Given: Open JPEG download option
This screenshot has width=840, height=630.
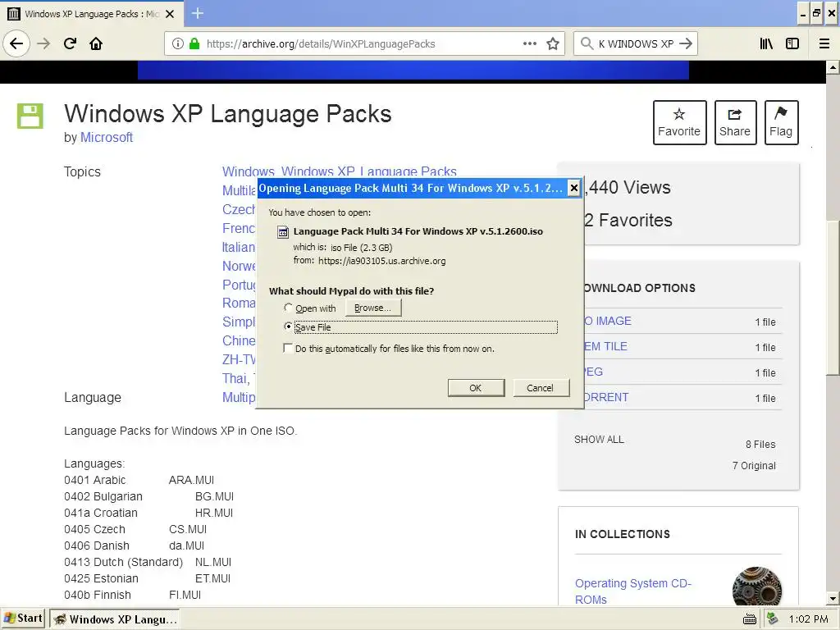Looking at the screenshot, I should [x=594, y=372].
